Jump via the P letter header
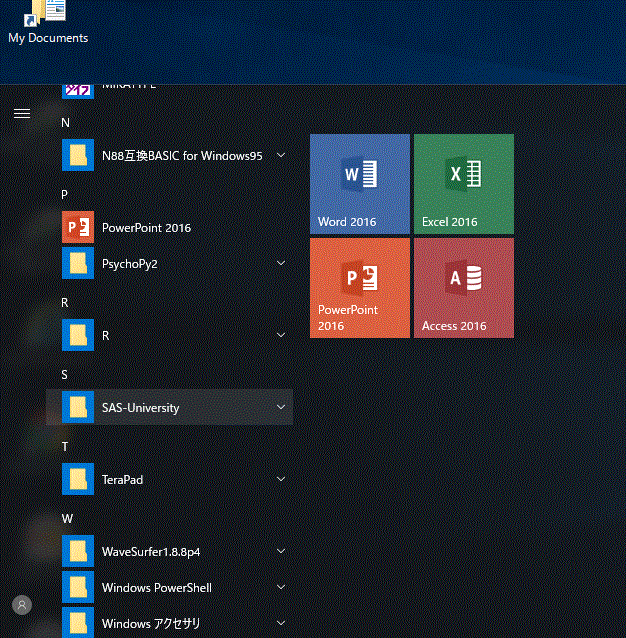 pyautogui.click(x=65, y=195)
